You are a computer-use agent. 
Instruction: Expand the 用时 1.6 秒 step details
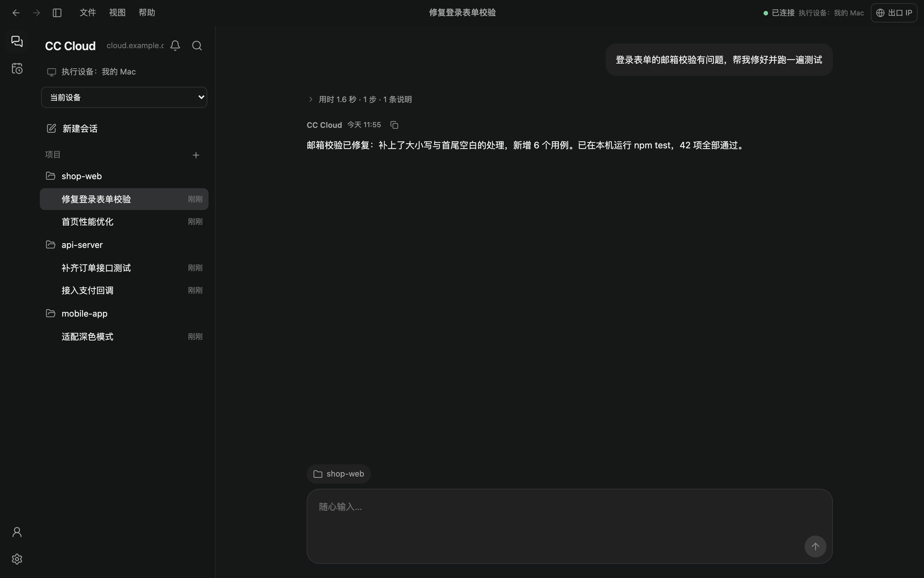click(360, 100)
